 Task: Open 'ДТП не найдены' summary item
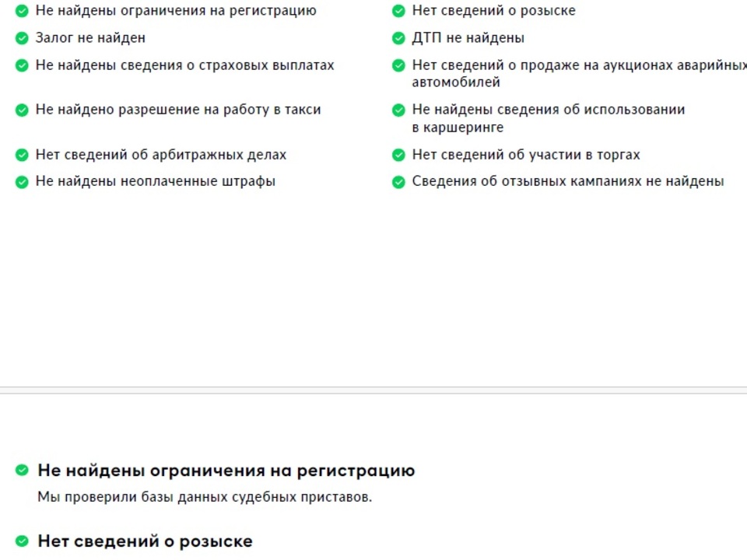[468, 38]
